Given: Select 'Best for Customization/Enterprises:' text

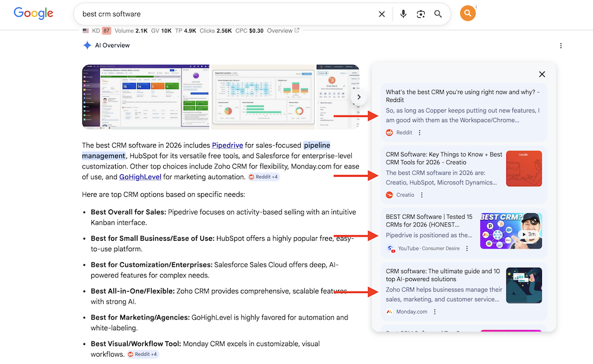Looking at the screenshot, I should coord(151,264).
